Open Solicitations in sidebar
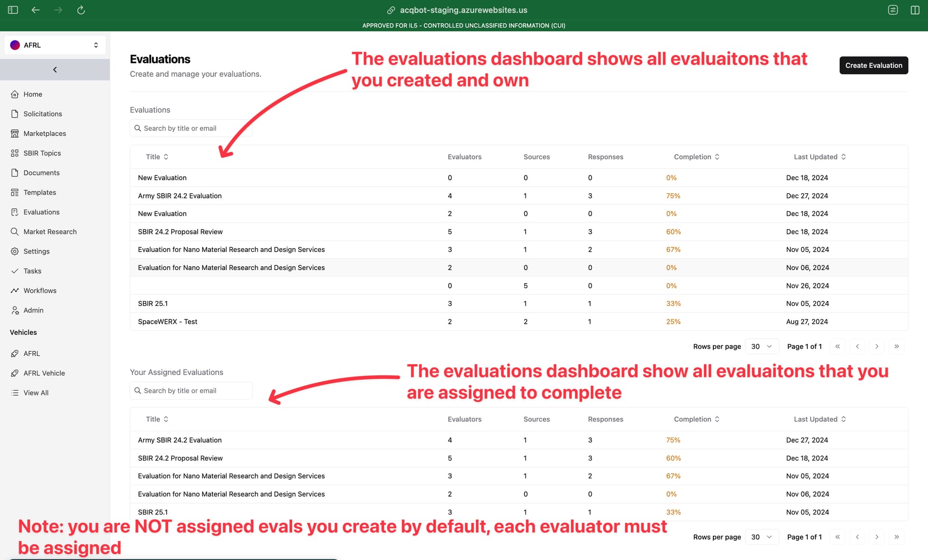928x560 pixels. pyautogui.click(x=43, y=114)
